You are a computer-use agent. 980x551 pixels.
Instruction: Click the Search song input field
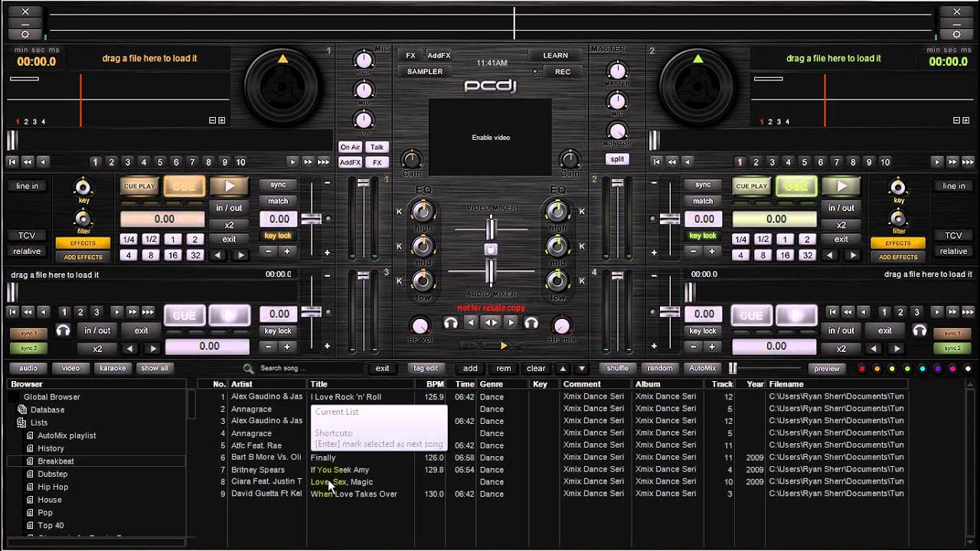click(310, 368)
